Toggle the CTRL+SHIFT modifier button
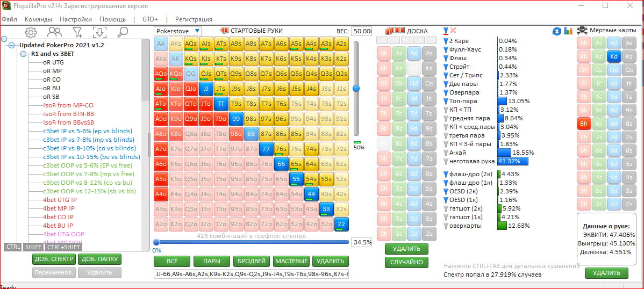The height and width of the screenshot is (289, 644). (63, 247)
